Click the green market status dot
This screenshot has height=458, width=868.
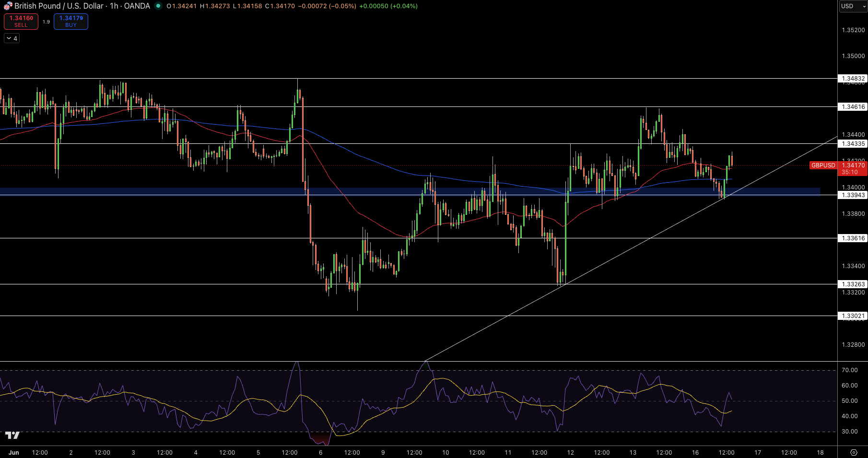tap(158, 6)
